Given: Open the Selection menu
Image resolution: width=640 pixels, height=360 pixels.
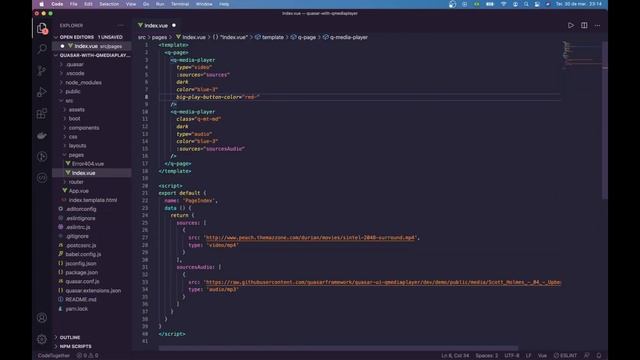Looking at the screenshot, I should pos(109,4).
